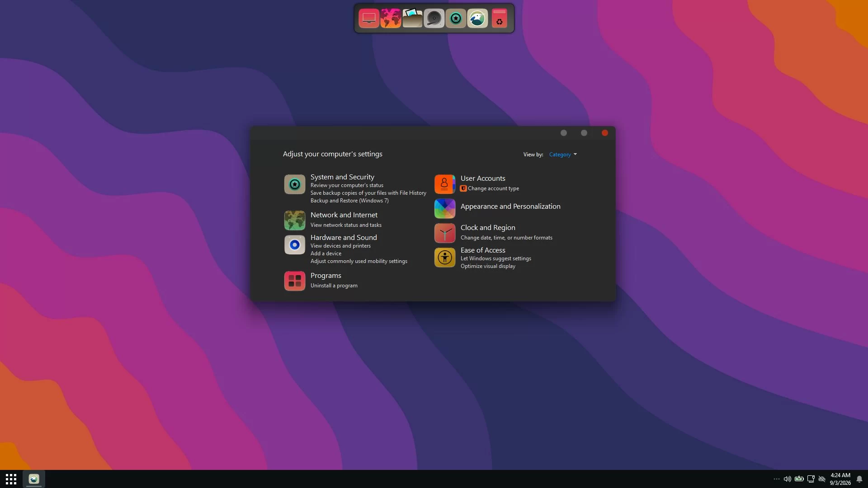
Task: Show hidden tray icons via the dots
Action: tap(776, 479)
